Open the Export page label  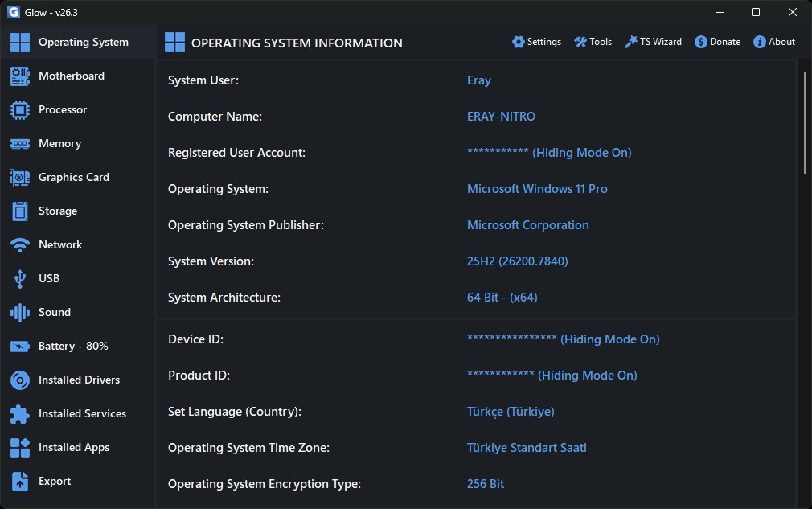coord(55,481)
